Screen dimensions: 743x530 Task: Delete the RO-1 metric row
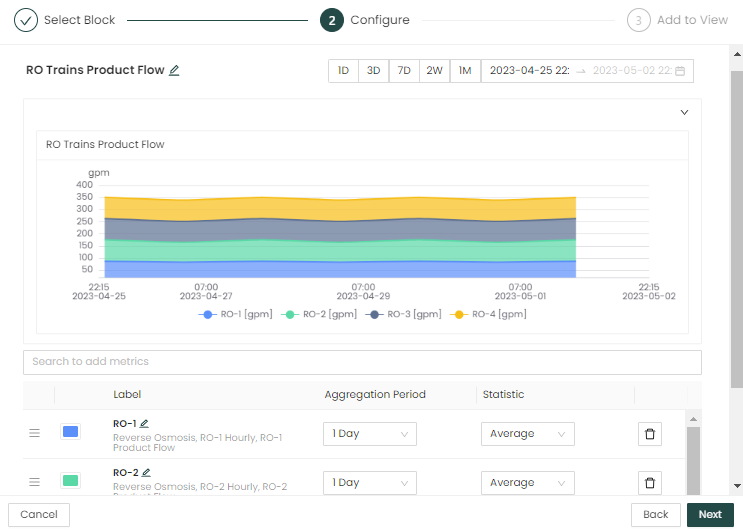coord(650,434)
